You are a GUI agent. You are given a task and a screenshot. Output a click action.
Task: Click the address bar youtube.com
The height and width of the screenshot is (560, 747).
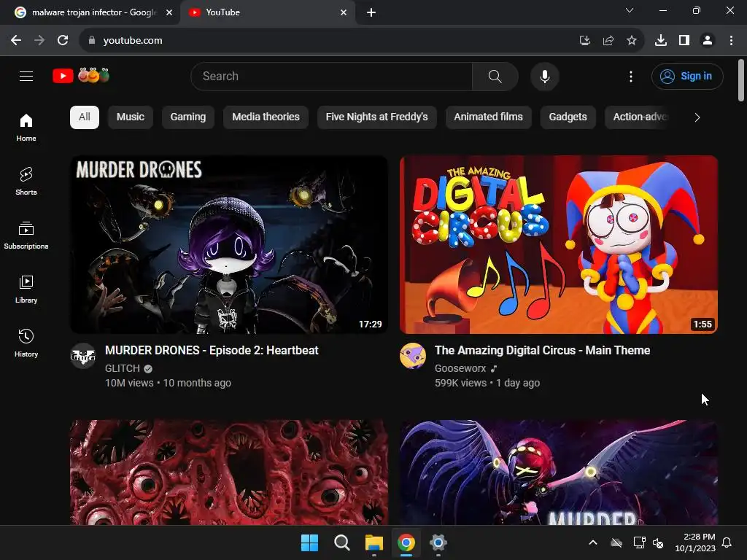pos(133,41)
